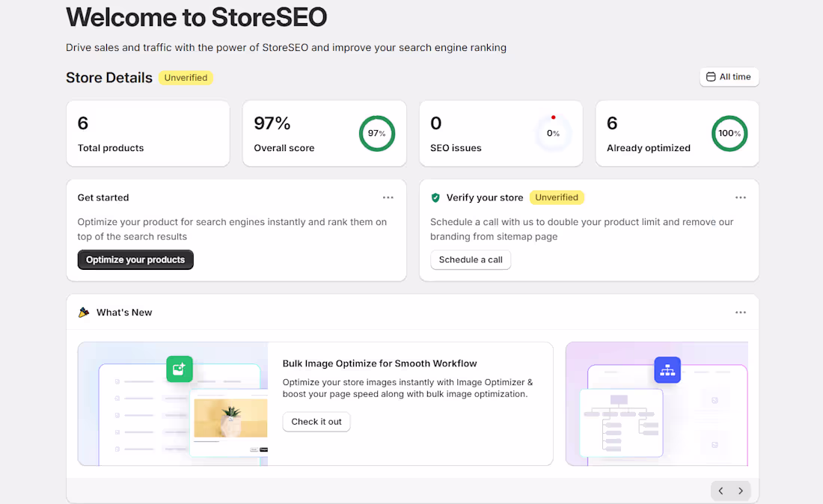Click green shield icon beside Verify your store
The width and height of the screenshot is (823, 504).
[x=435, y=197]
